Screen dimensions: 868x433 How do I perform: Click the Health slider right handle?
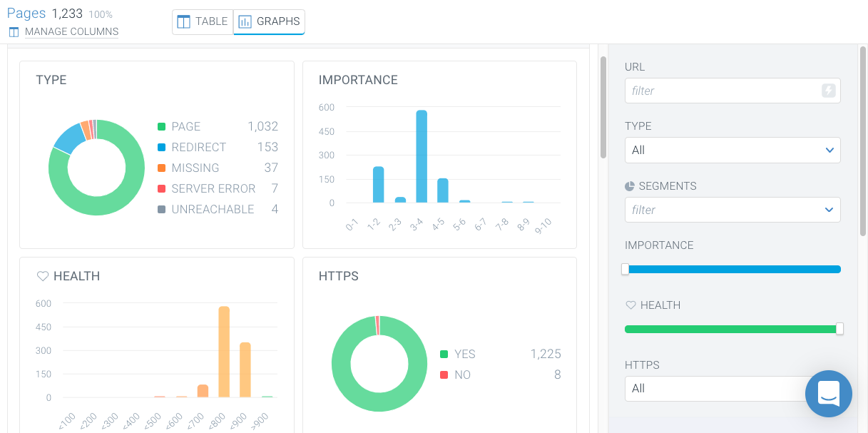click(x=839, y=329)
